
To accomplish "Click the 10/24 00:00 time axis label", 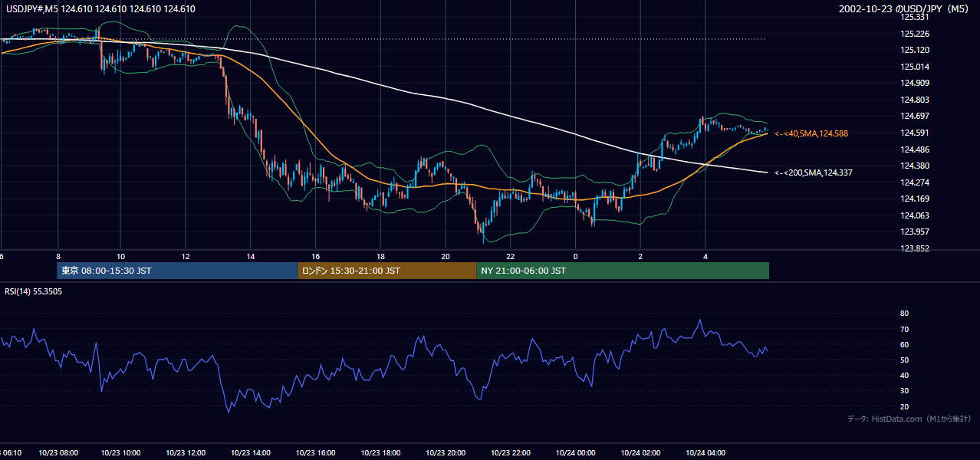I will point(575,453).
